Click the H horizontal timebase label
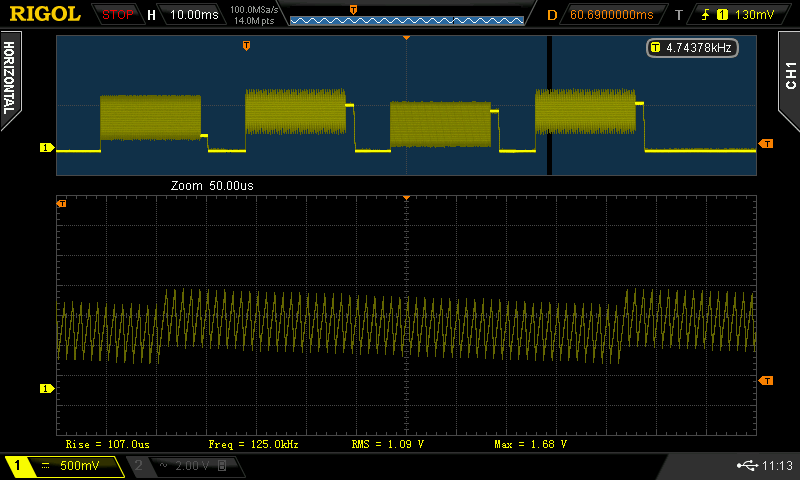The height and width of the screenshot is (480, 800). click(x=151, y=15)
